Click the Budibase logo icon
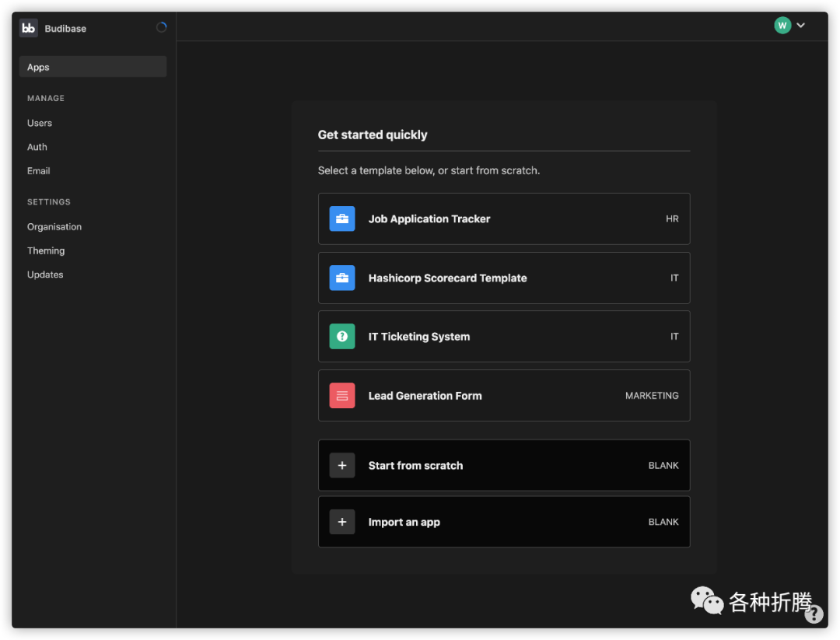The height and width of the screenshot is (640, 840). click(29, 28)
